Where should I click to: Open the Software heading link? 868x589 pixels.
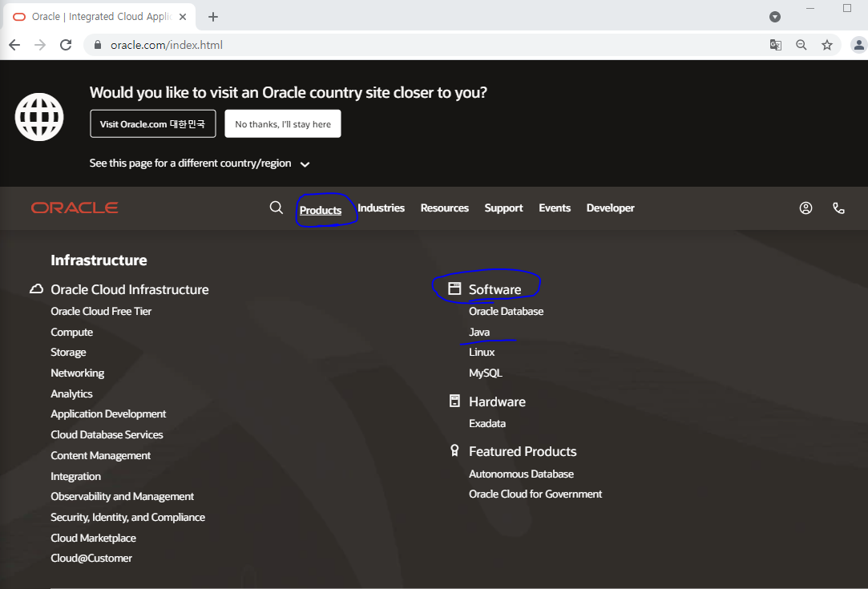point(495,289)
